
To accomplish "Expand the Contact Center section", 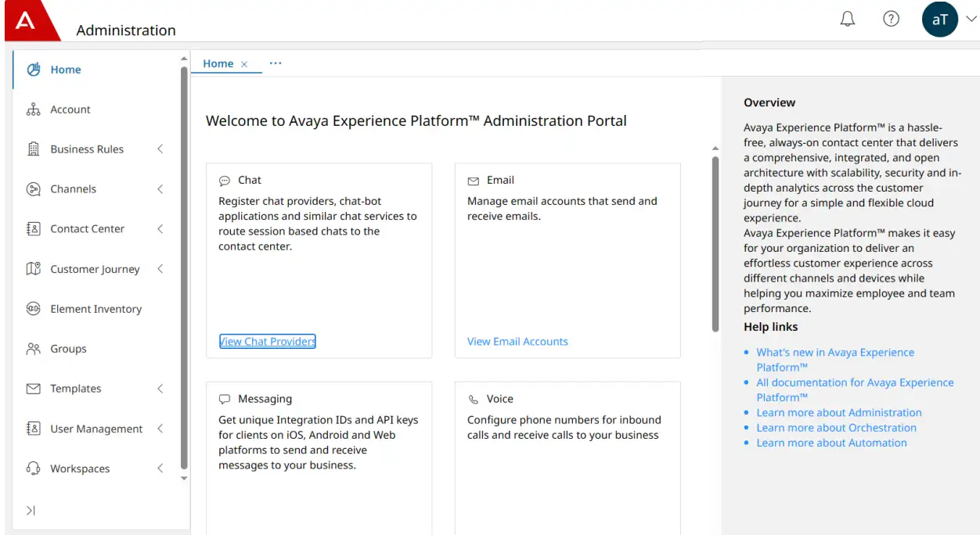I will 160,228.
